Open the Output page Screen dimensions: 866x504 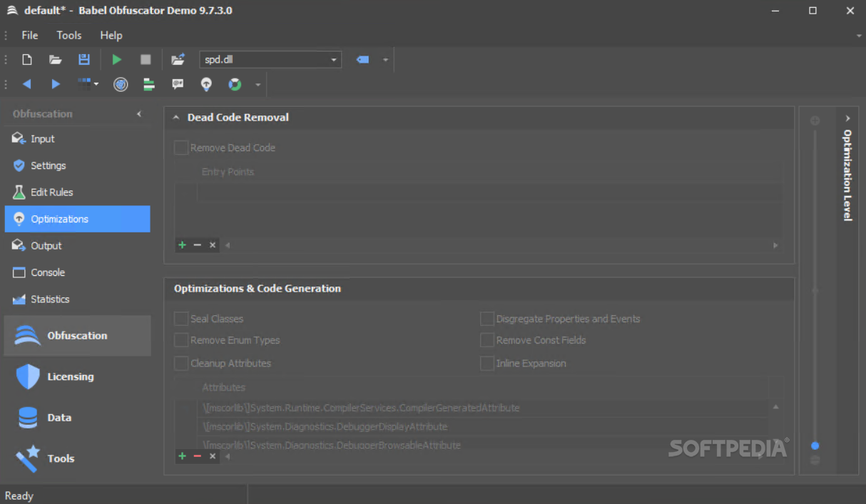77,246
